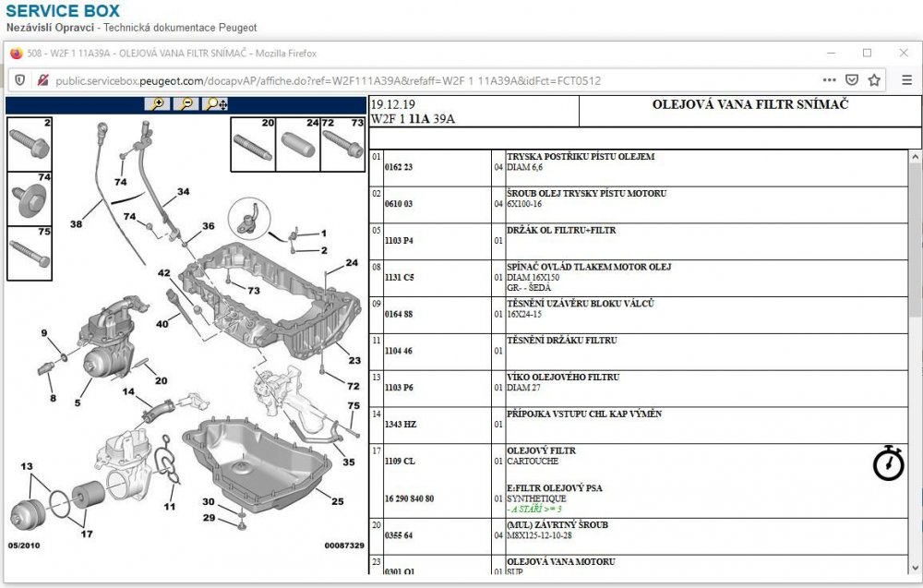This screenshot has height=588, width=923.
Task: Click SPÍNAČ OVLÁD TLAKEM MOTOR OLEJ description
Action: point(589,267)
